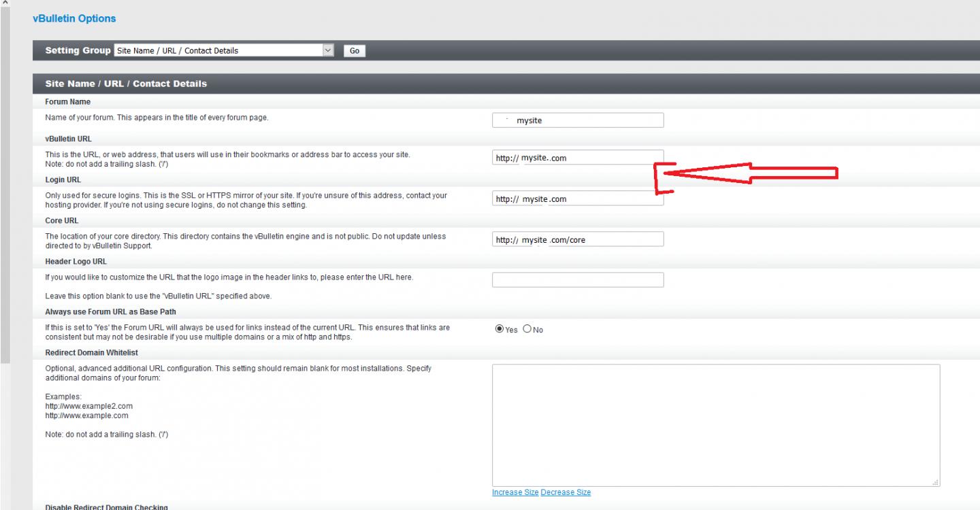Click the Decrease Size link
Screen dimensions: 980x510
[566, 492]
